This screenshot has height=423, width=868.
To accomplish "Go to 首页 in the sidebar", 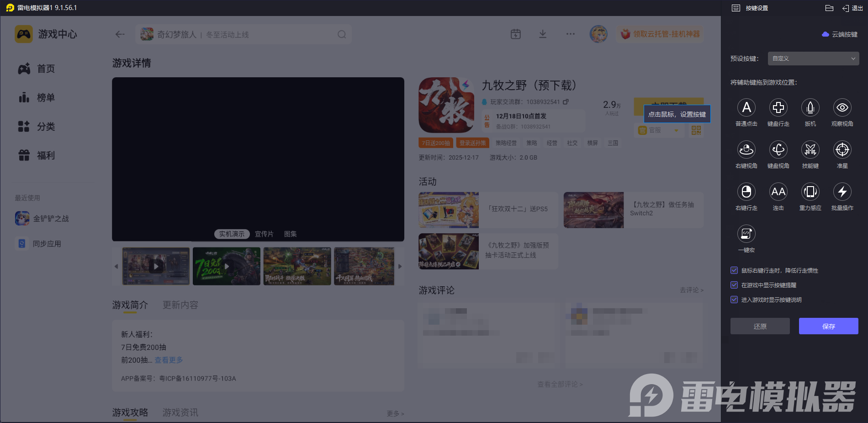I will click(x=37, y=69).
